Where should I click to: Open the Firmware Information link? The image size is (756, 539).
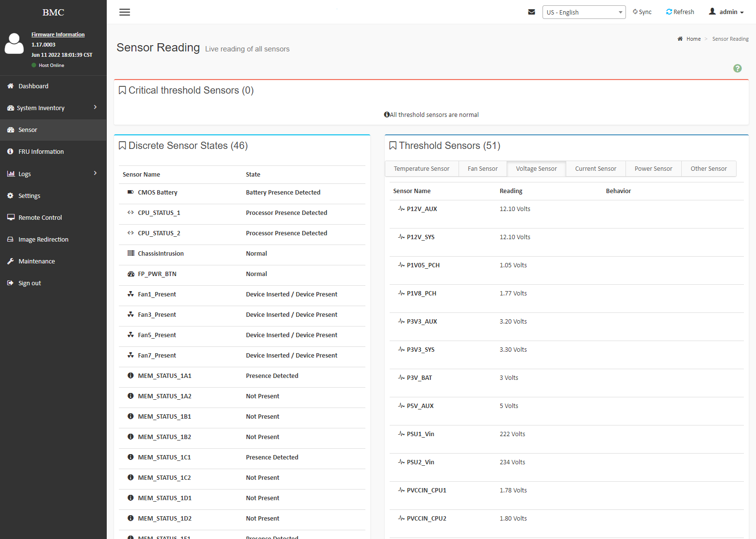(x=58, y=34)
